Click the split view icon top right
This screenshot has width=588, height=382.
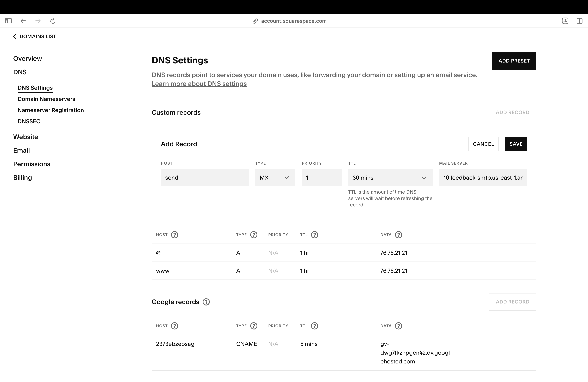click(580, 21)
